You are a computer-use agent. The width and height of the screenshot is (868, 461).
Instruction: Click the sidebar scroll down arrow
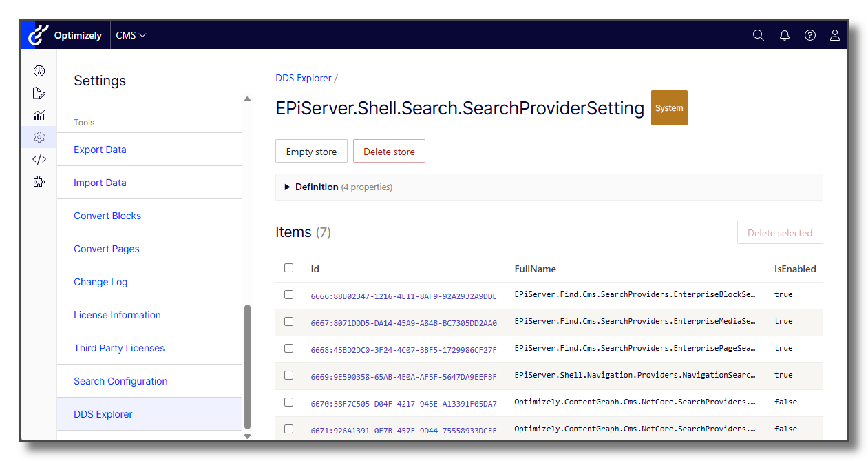[248, 436]
